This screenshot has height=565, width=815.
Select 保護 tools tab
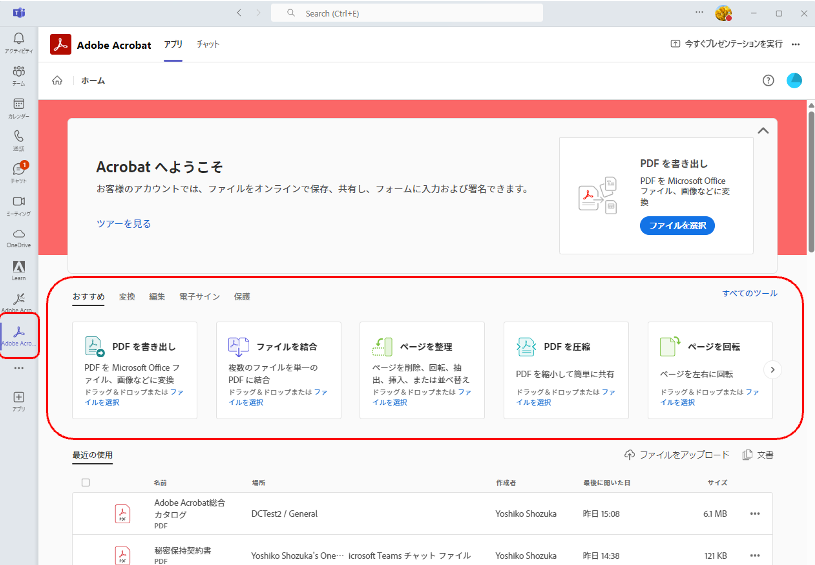tap(242, 296)
